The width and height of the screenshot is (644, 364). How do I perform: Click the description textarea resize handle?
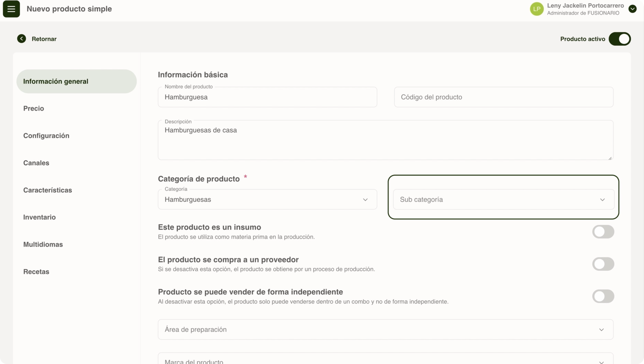click(610, 158)
